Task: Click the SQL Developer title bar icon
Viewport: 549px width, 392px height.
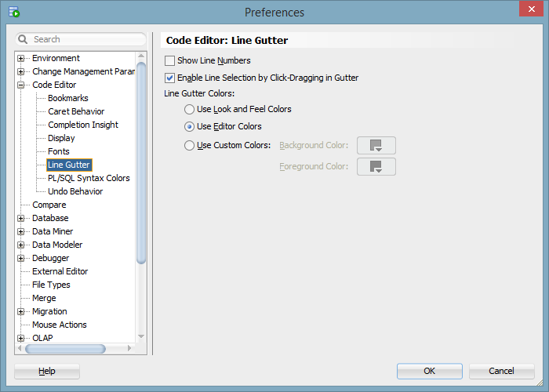Action: click(13, 12)
